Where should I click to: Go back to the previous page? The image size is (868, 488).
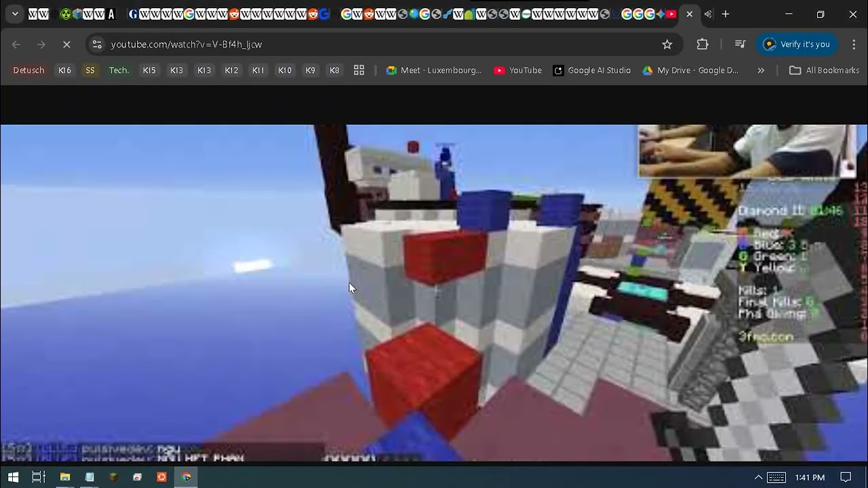pyautogui.click(x=16, y=44)
